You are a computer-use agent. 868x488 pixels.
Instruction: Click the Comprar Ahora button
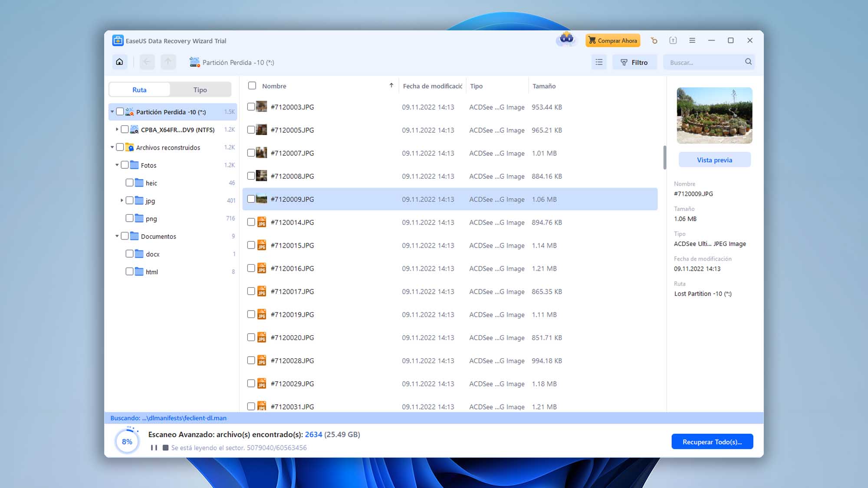[613, 40]
